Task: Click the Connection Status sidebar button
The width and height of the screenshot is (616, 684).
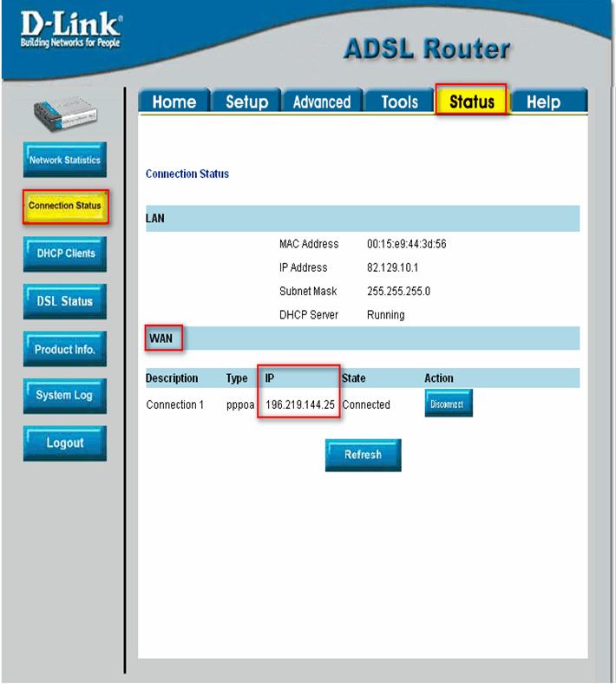Action: [x=65, y=207]
